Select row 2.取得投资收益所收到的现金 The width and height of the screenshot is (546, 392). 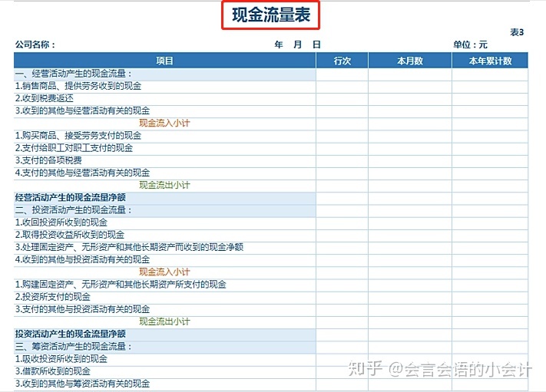271,236
